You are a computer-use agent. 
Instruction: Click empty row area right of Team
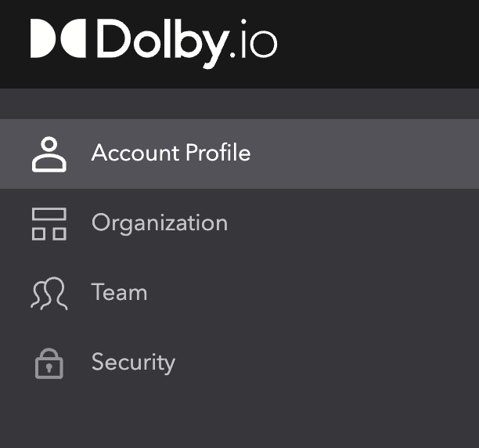[x=313, y=293]
